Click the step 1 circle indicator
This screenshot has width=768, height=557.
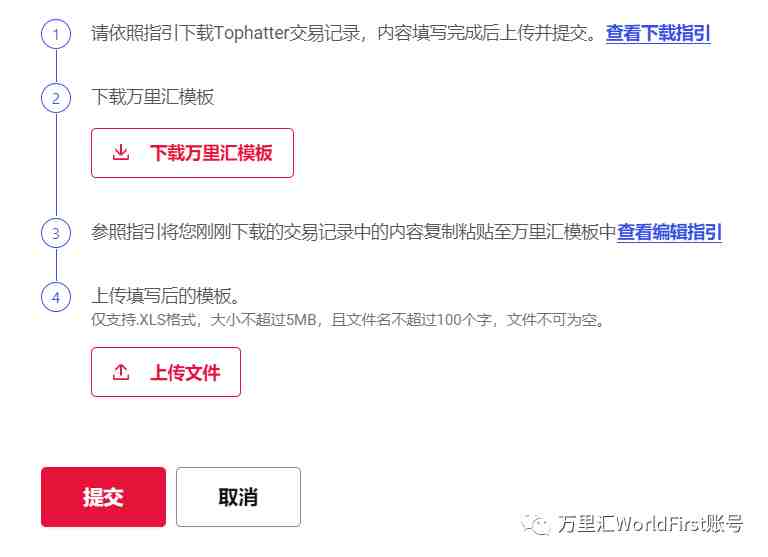click(56, 34)
